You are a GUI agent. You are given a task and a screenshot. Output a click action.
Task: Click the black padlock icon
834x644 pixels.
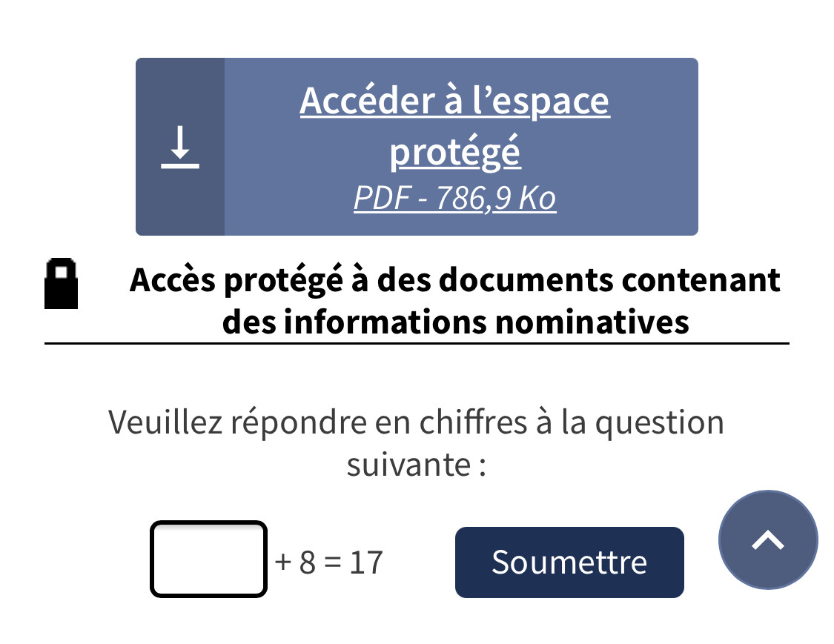(x=62, y=283)
